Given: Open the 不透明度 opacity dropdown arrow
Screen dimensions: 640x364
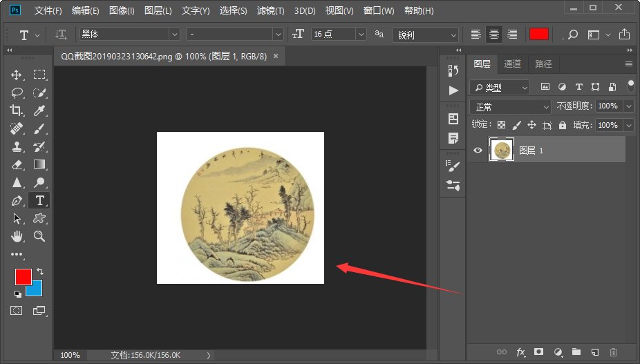Looking at the screenshot, I should tap(628, 106).
